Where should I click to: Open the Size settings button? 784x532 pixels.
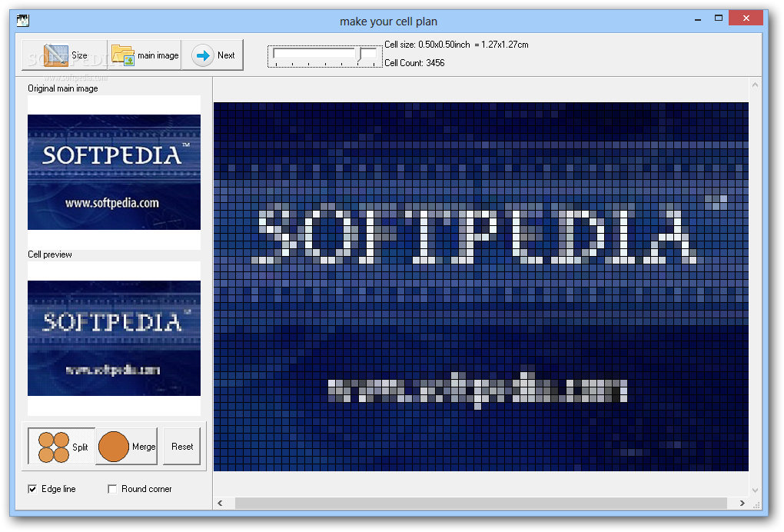[65, 55]
